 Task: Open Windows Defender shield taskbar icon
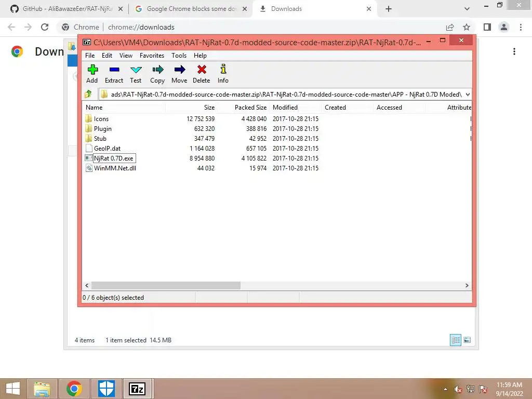click(x=107, y=389)
